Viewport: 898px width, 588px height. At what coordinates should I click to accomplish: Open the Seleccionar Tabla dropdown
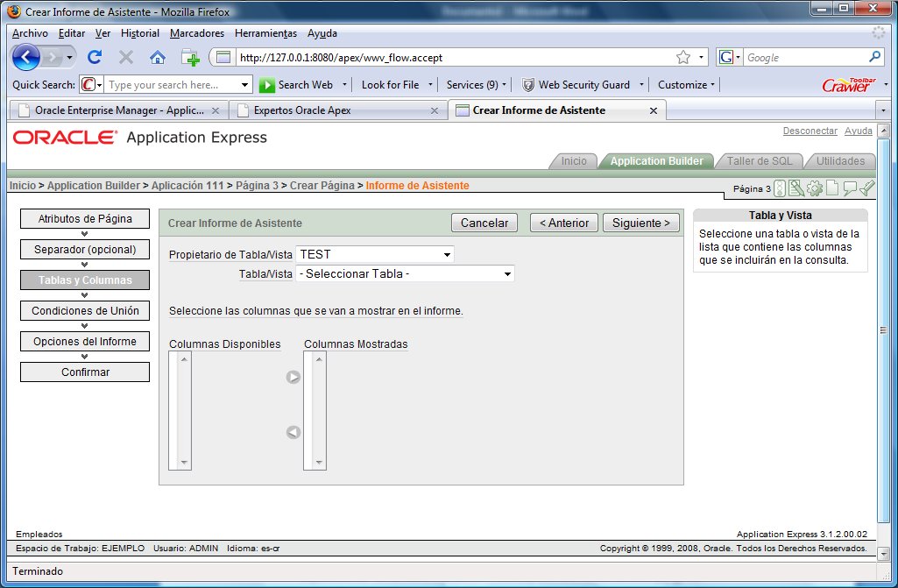click(405, 274)
